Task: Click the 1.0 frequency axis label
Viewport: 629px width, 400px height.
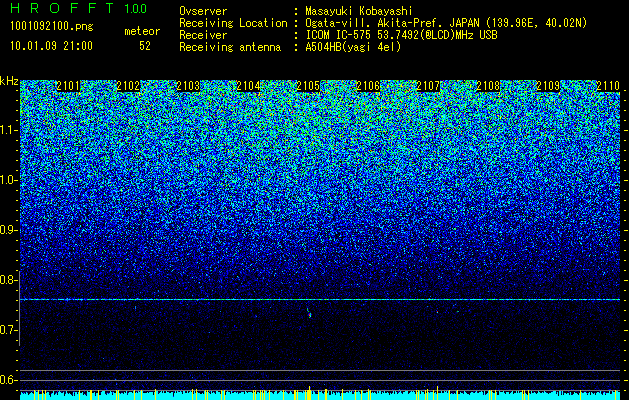Action: (8, 180)
